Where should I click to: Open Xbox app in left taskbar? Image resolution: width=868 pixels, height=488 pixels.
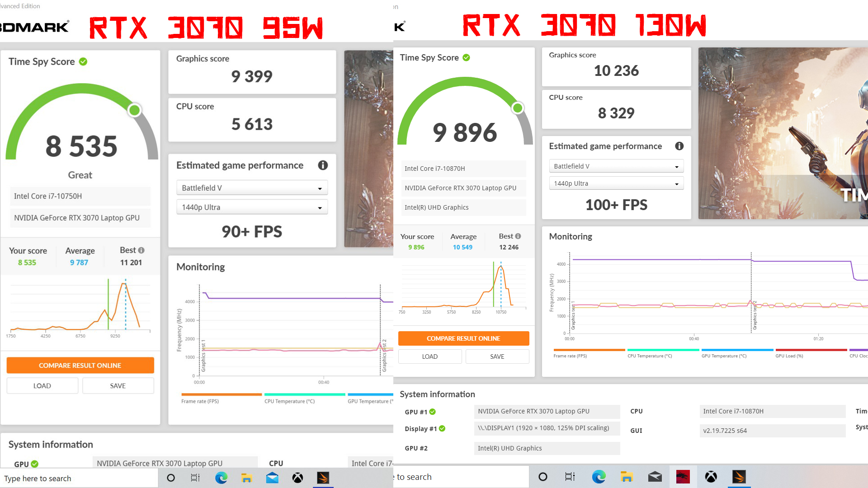[x=297, y=478]
